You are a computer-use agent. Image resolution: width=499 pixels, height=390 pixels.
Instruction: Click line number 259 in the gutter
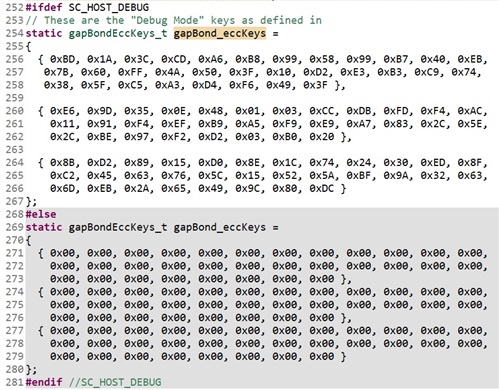(x=15, y=98)
